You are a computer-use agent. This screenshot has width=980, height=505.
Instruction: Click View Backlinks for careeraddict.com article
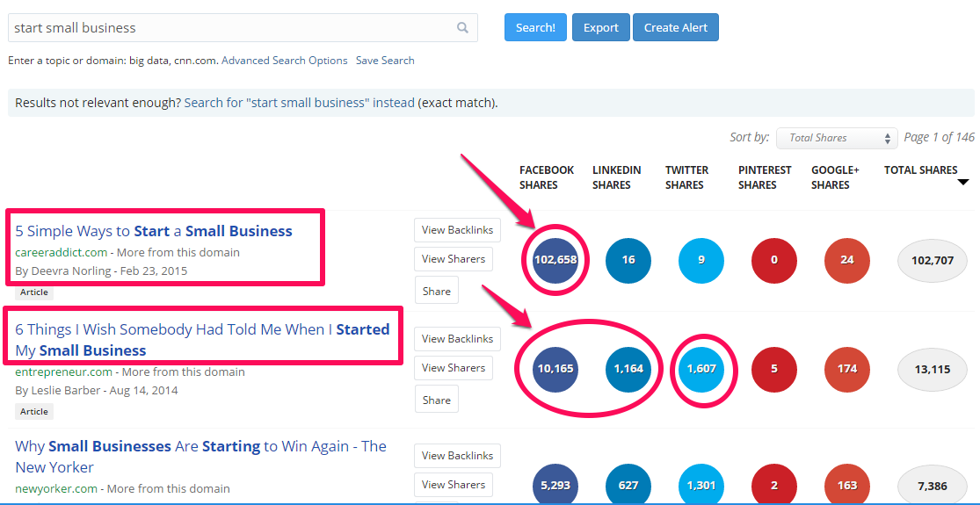458,230
